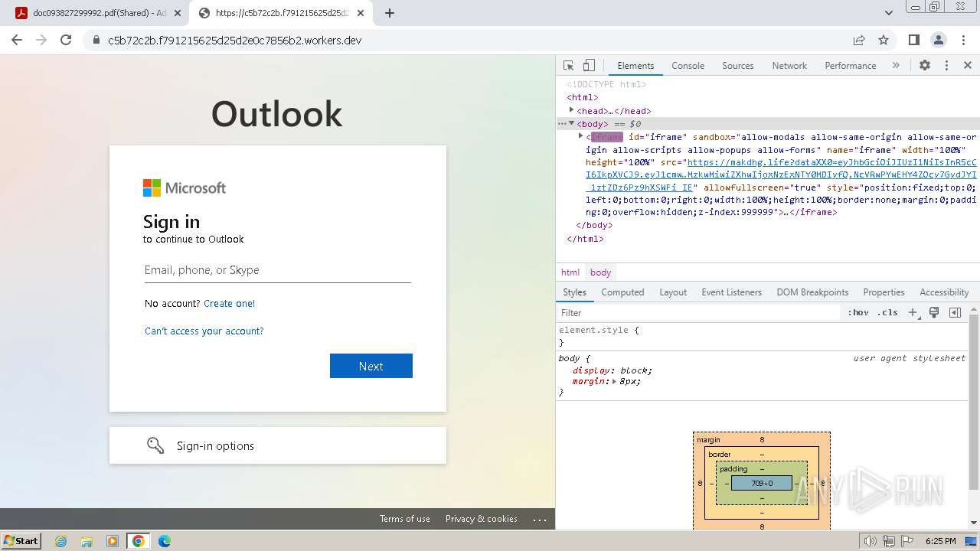980x551 pixels.
Task: Open the DOM Breakpoints tab
Action: point(812,292)
